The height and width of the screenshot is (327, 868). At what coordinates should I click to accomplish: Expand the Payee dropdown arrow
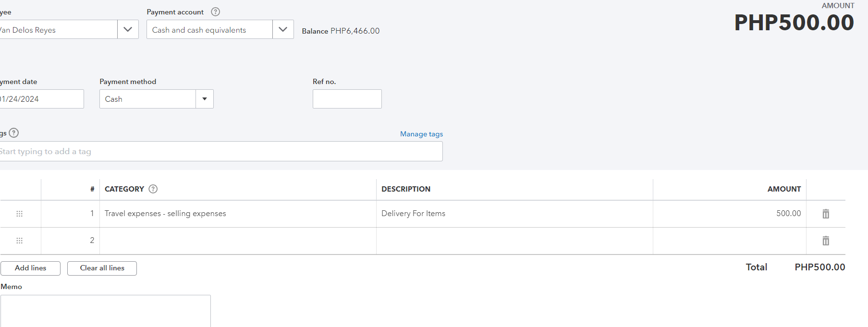[128, 29]
